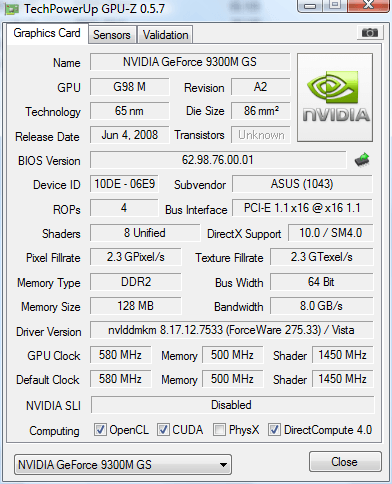This screenshot has width=392, height=484.
Task: Click the camera screenshot icon
Action: (369, 33)
